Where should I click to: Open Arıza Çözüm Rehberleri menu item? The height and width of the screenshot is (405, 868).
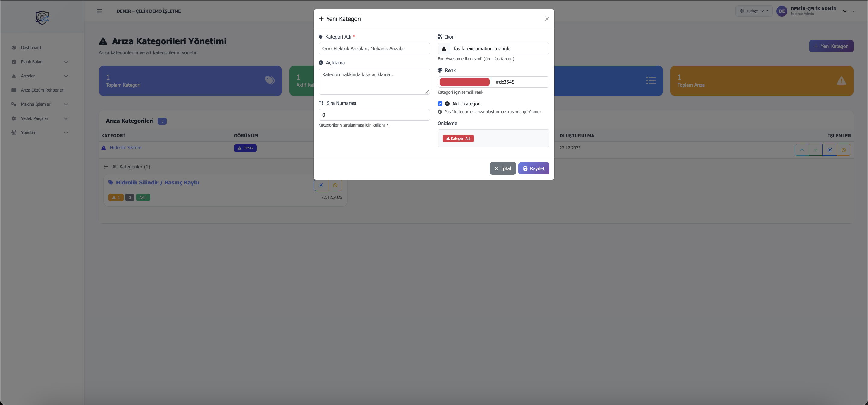pyautogui.click(x=42, y=90)
